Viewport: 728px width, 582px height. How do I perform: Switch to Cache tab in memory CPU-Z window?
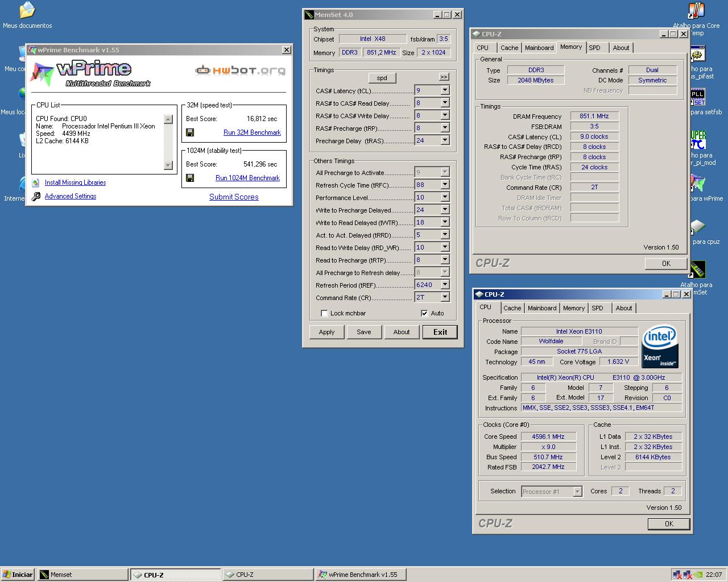tap(509, 48)
